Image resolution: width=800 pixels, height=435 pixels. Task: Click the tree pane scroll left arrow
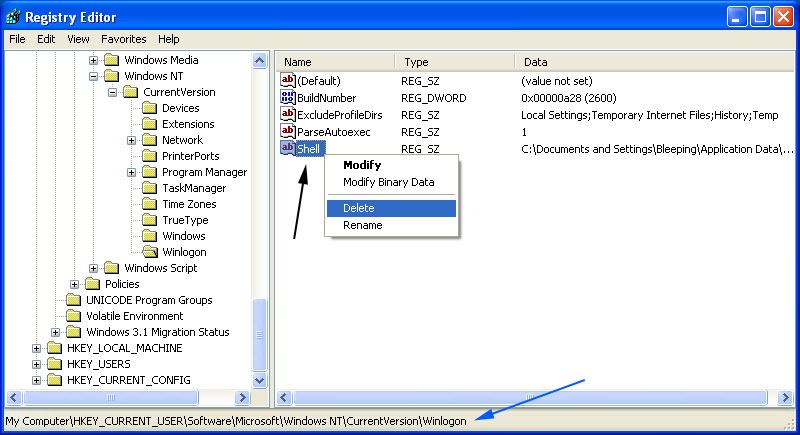(x=14, y=397)
